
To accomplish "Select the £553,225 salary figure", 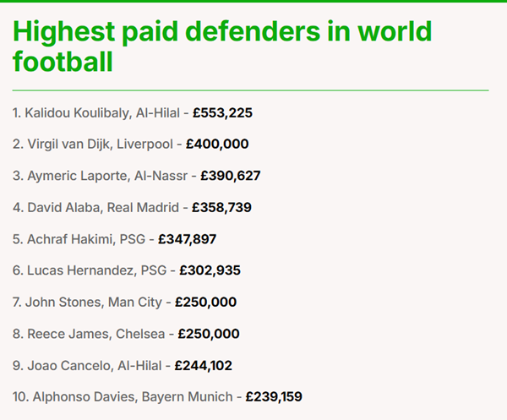I will 222,112.
